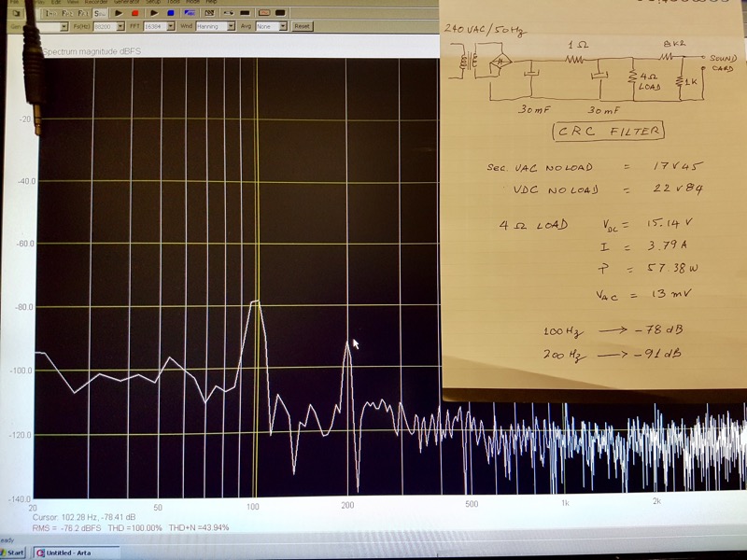Click the RMS = -76.2 dBFS readout

point(66,528)
